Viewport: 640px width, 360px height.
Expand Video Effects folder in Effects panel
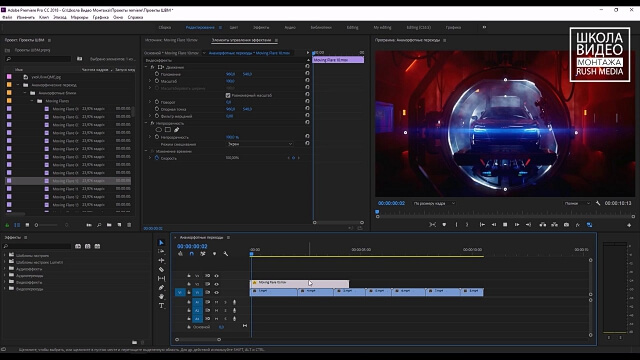pos(5,282)
